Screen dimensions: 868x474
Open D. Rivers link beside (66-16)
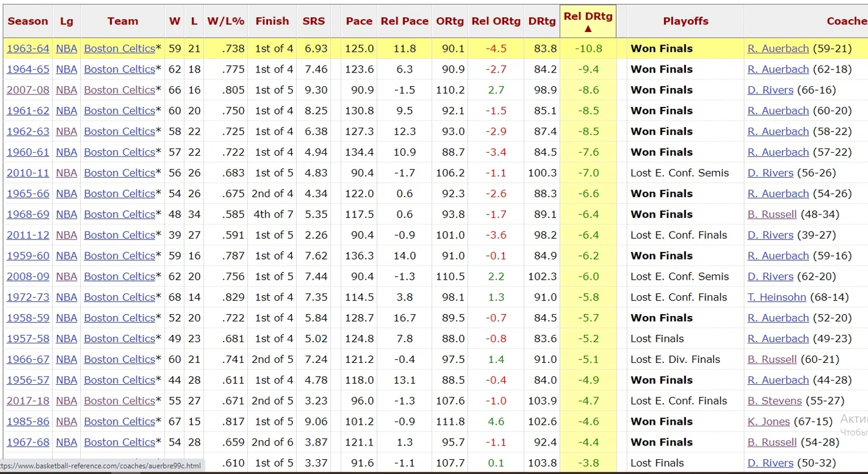pos(770,90)
